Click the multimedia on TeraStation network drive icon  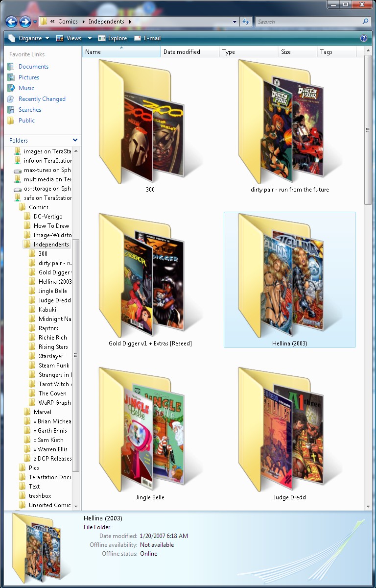[18, 179]
